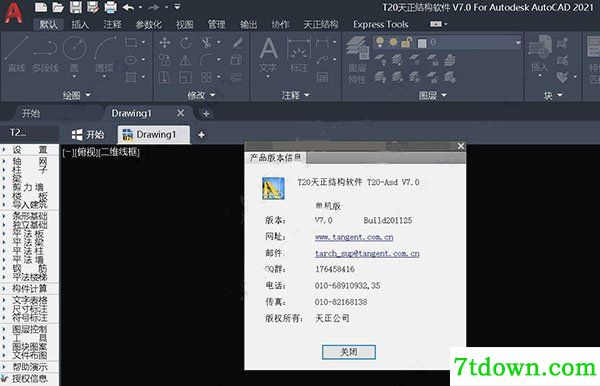Click the 标注 (Dimension) tool
600x386 pixels.
click(298, 55)
